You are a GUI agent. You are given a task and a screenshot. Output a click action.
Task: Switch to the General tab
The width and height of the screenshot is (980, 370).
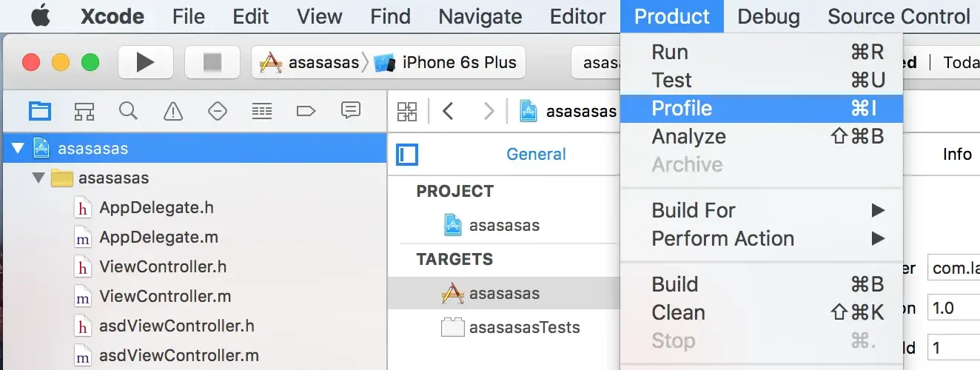coord(536,154)
